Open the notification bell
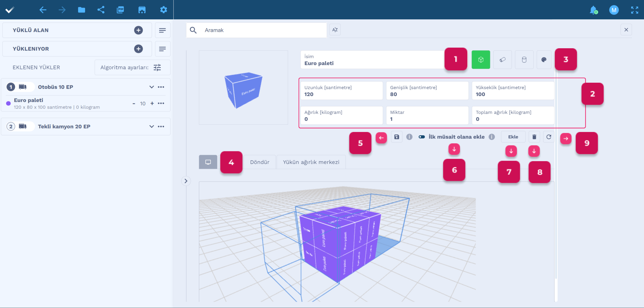Screen dimensions: 644x308 pyautogui.click(x=593, y=10)
